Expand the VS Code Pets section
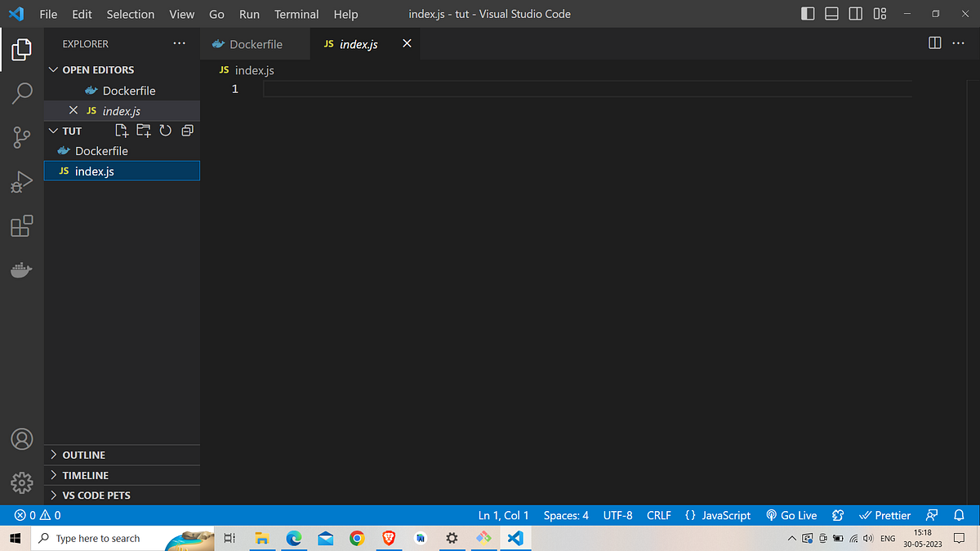980x551 pixels. (53, 495)
